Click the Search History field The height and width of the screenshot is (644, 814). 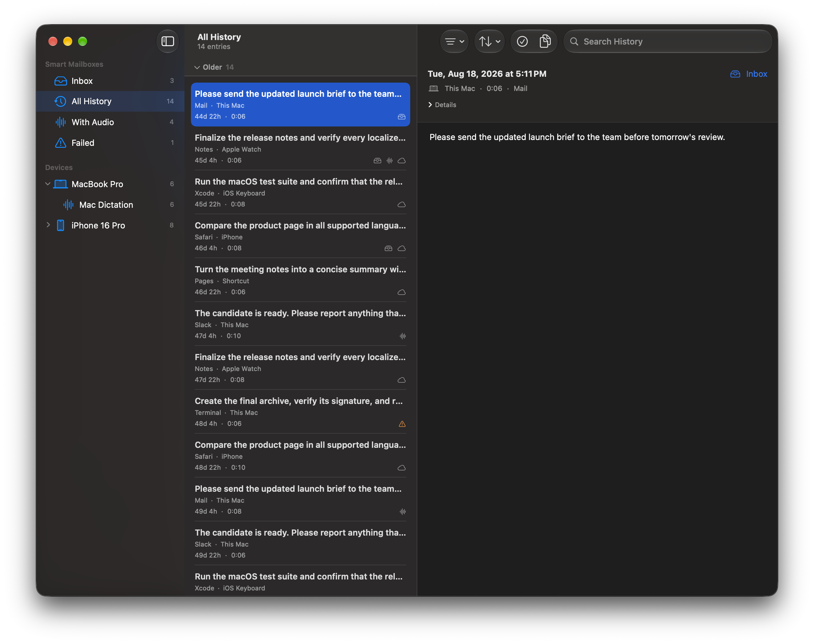[x=667, y=42]
